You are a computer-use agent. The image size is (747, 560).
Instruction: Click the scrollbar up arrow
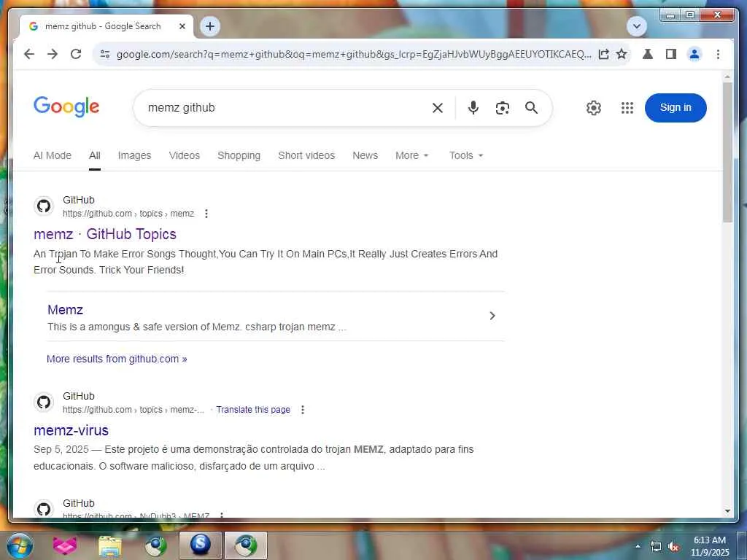click(727, 76)
